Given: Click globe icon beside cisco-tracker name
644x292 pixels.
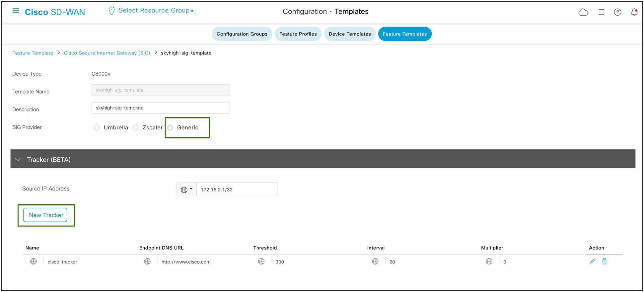Looking at the screenshot, I should (x=34, y=261).
